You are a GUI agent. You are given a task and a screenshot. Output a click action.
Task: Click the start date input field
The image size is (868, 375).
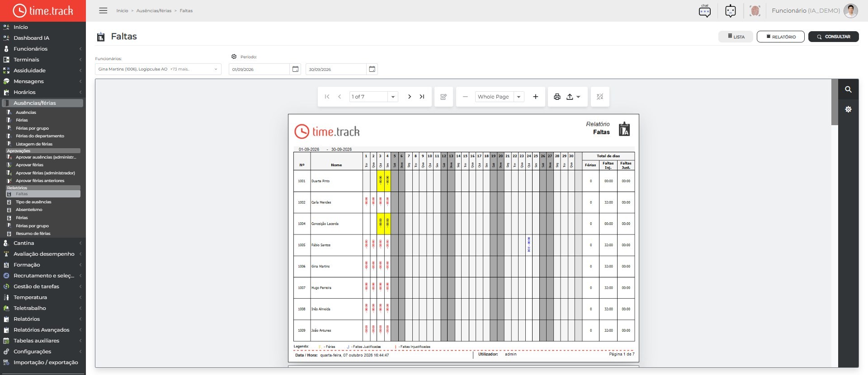[x=259, y=69]
